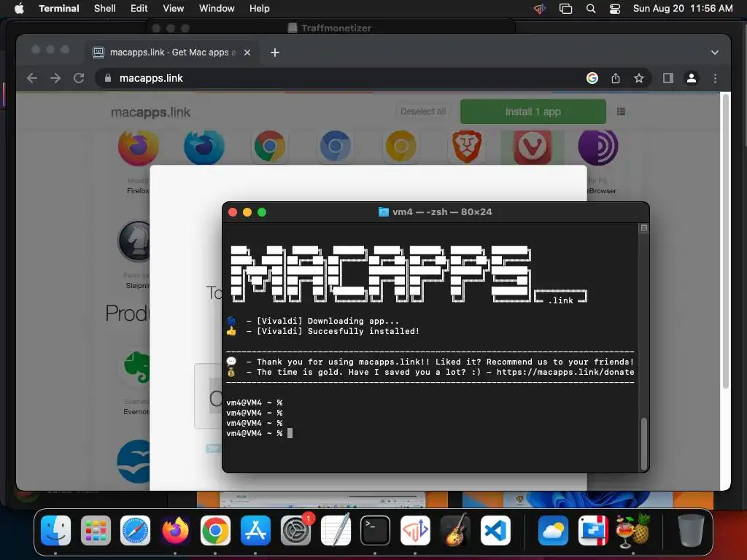Launch Firefox from the dock

point(175,530)
